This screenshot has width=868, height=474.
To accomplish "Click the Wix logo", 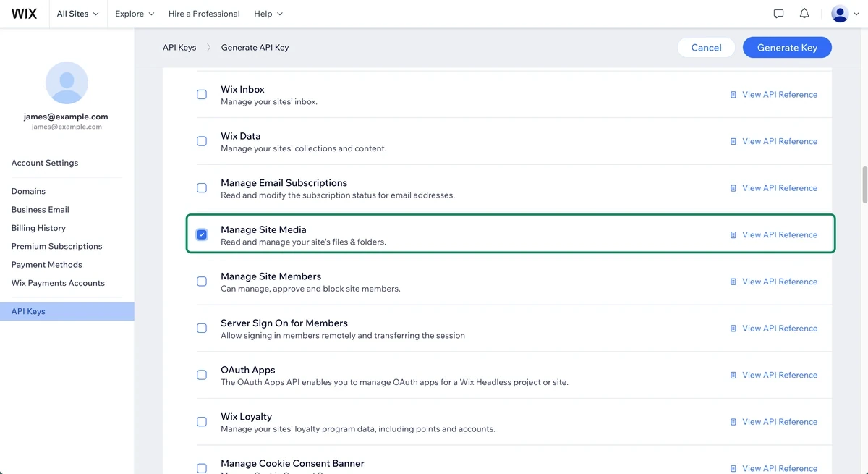I will click(x=24, y=14).
